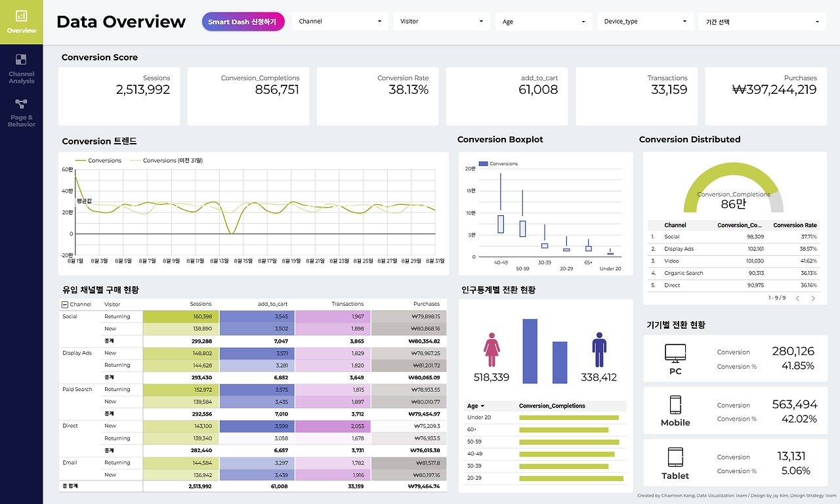Expand the Device_type filter dropdown

tap(645, 22)
